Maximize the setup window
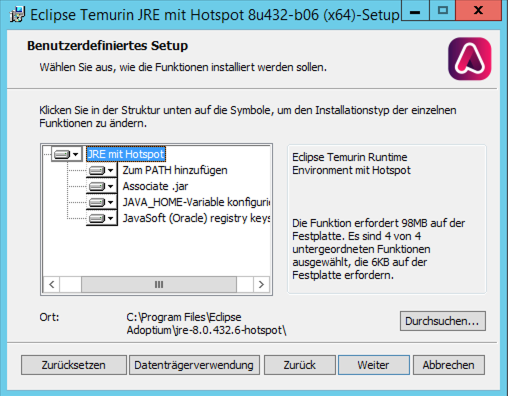Screen dimensions: 508x396 [443, 11]
